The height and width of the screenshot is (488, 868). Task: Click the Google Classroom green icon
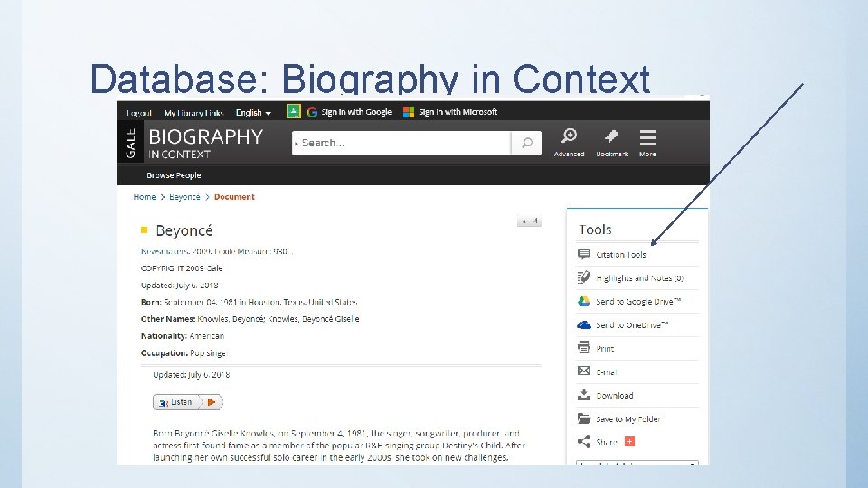tap(293, 112)
